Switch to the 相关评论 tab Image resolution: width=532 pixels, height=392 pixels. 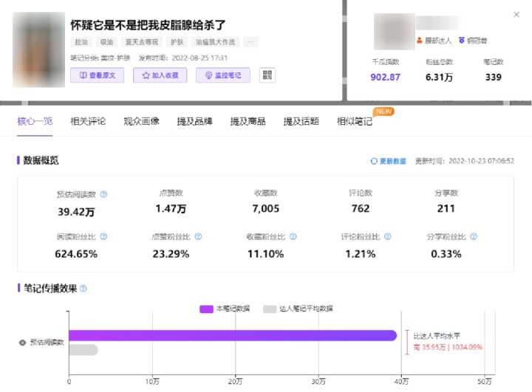click(88, 121)
